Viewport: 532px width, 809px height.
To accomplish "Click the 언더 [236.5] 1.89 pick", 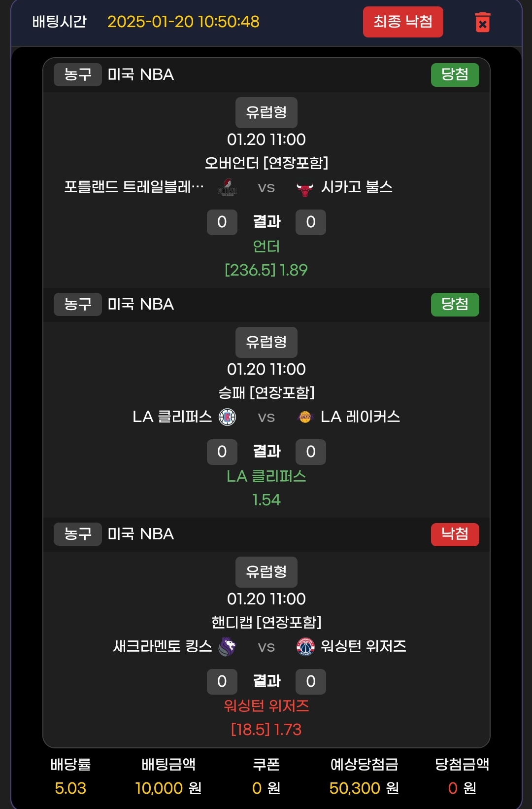I will (266, 258).
